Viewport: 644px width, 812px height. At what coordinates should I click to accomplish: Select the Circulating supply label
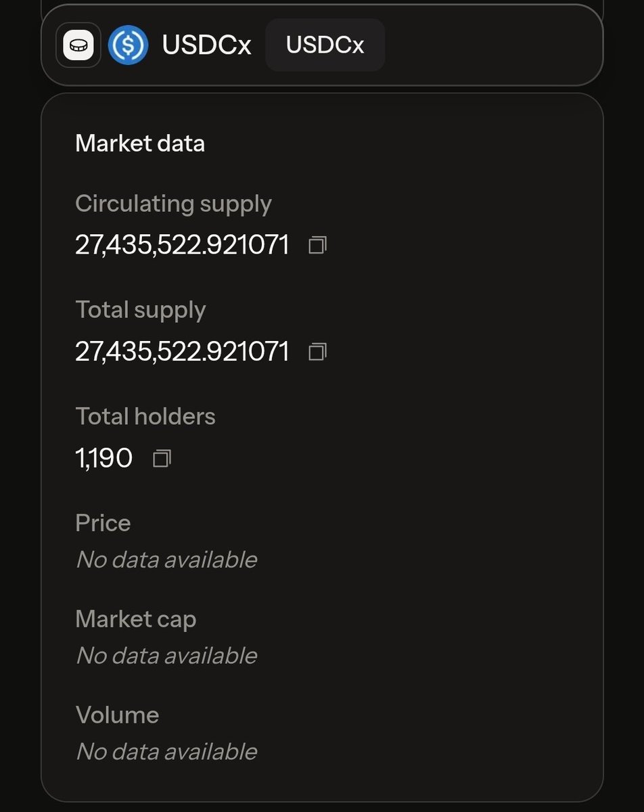173,204
